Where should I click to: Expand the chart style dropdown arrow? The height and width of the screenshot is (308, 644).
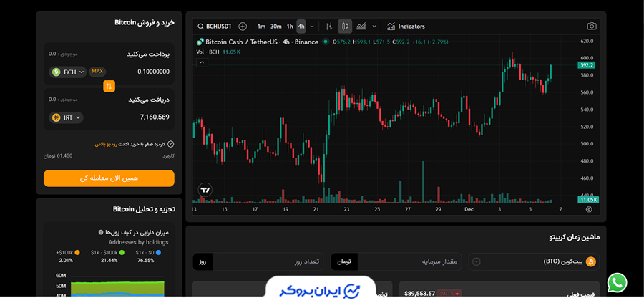click(374, 27)
